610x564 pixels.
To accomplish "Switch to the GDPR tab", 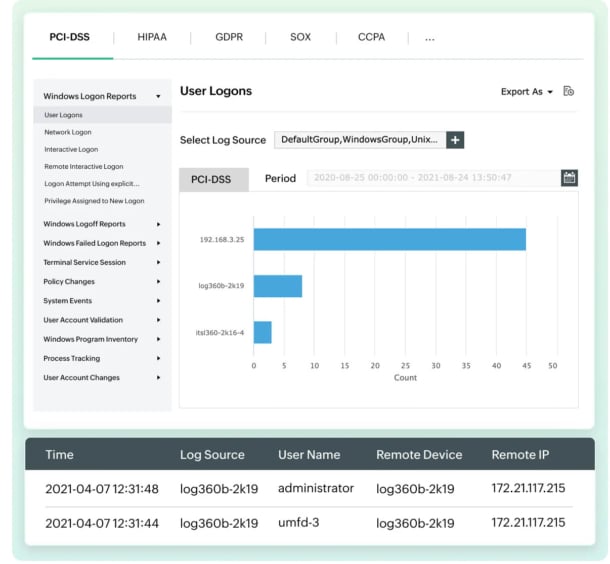I will (x=229, y=37).
